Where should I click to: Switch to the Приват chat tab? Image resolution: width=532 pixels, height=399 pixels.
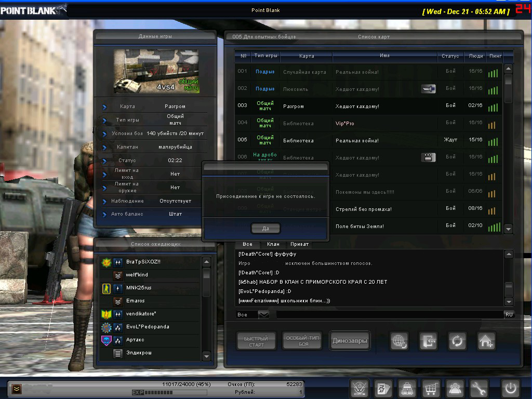[300, 244]
